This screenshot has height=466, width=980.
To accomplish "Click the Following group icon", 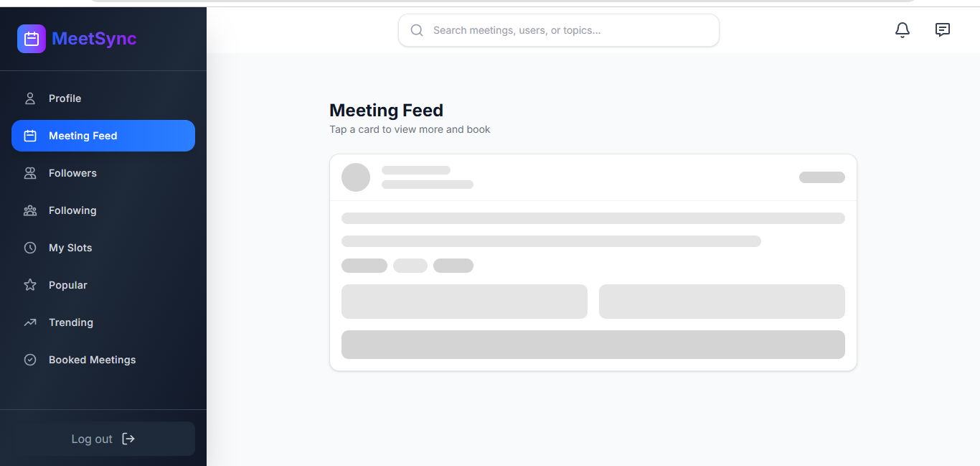I will 30,210.
